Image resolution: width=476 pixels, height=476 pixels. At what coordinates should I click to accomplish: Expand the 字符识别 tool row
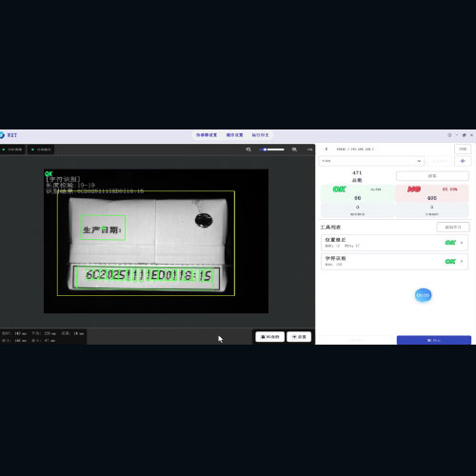coord(394,262)
